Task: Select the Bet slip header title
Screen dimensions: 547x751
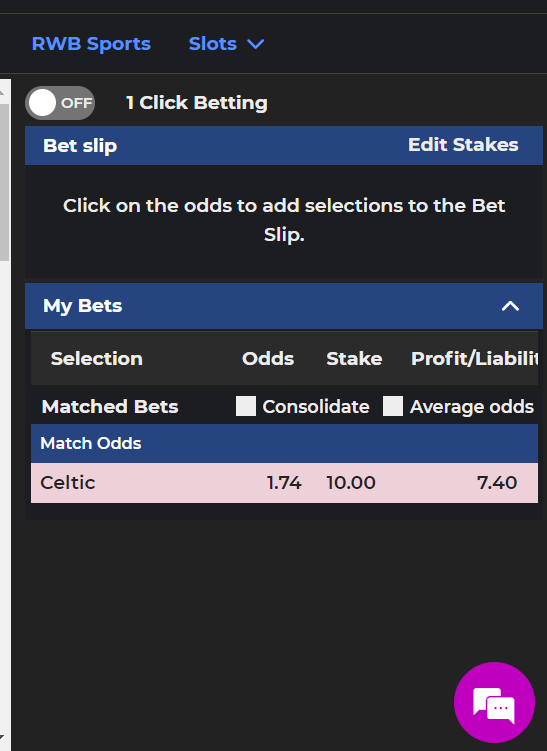Action: [80, 146]
